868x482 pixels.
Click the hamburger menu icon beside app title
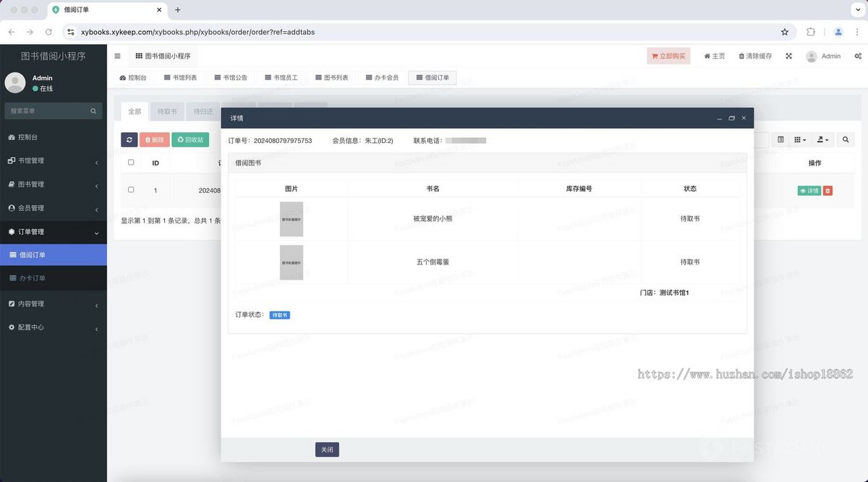click(x=117, y=56)
